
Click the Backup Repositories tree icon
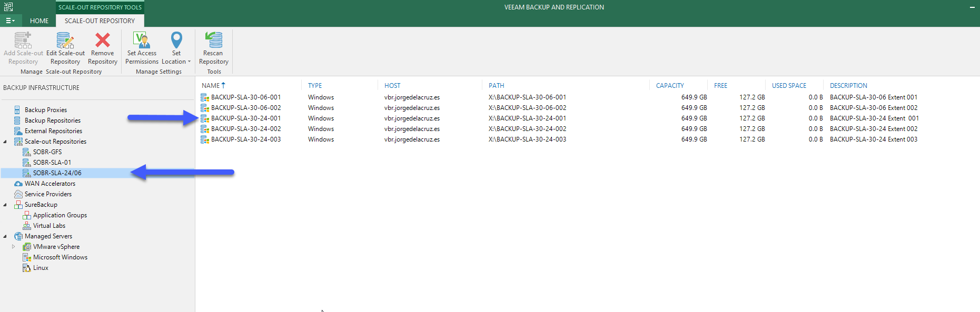pyautogui.click(x=18, y=120)
